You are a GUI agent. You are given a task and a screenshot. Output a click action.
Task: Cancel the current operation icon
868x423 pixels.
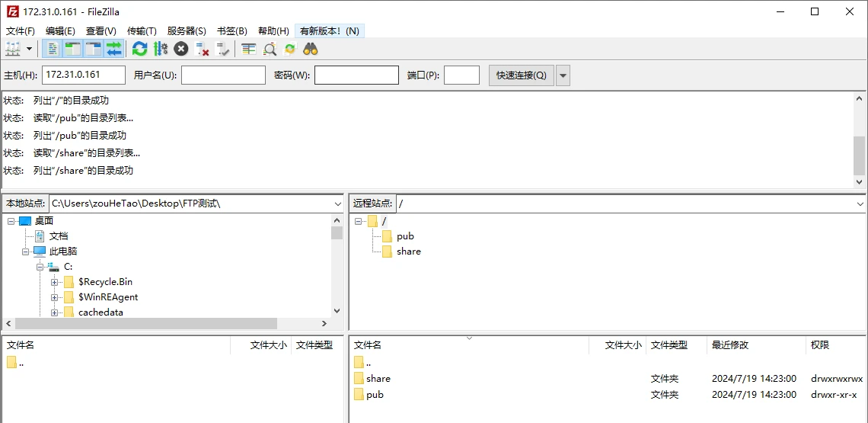[x=181, y=50]
